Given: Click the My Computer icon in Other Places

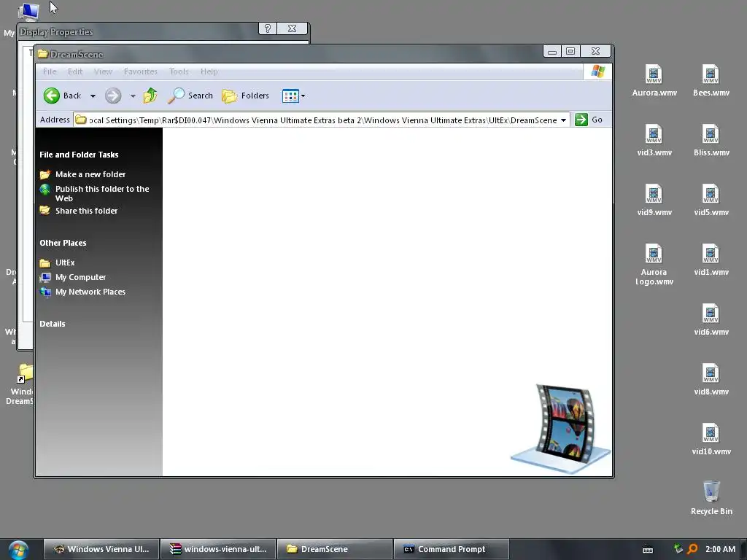Looking at the screenshot, I should [x=44, y=277].
